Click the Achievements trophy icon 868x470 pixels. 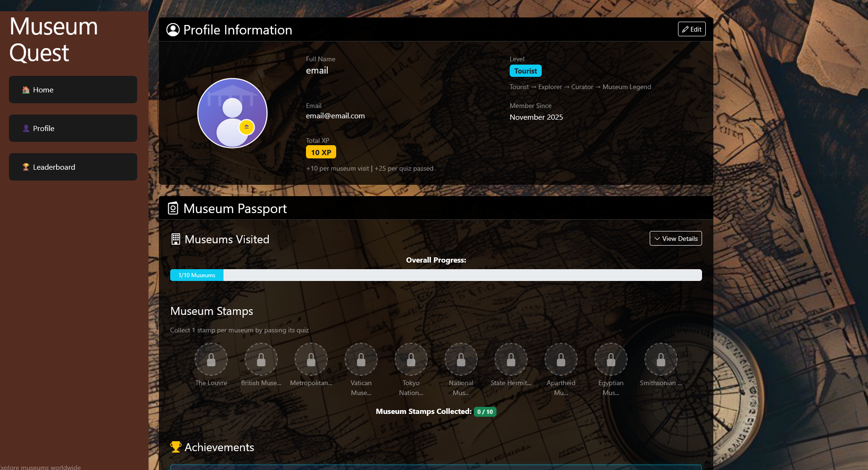176,447
